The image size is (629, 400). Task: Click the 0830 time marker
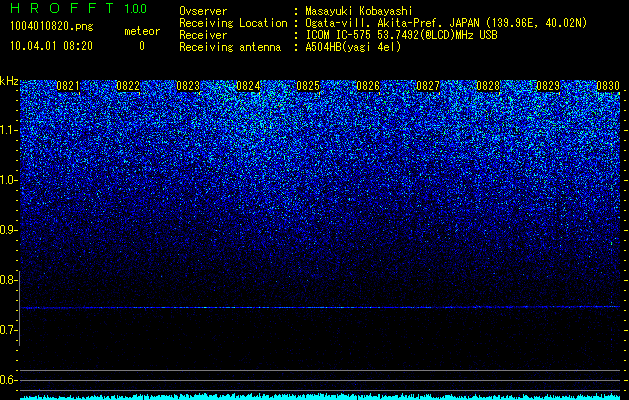608,86
